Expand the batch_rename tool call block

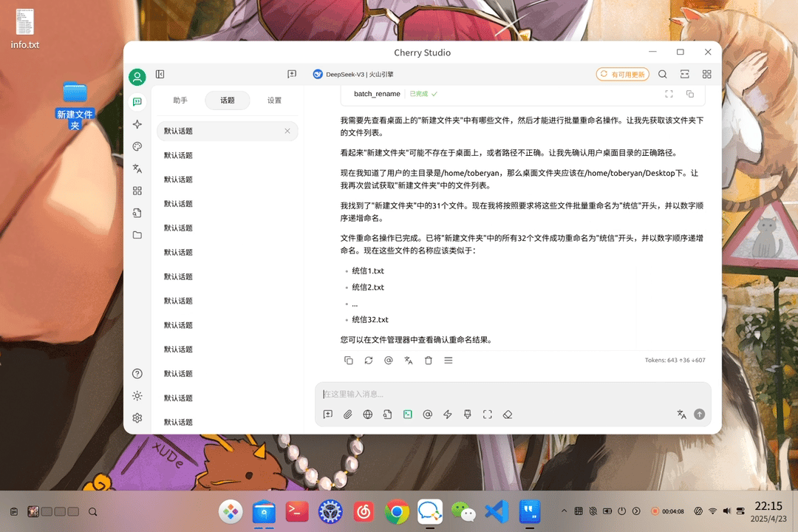tap(377, 94)
